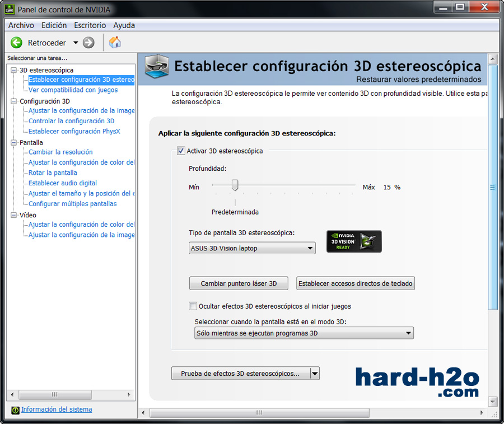Viewport: 504px width, 424px height.
Task: Click the vertical scrollbar down arrow
Action: (492, 402)
